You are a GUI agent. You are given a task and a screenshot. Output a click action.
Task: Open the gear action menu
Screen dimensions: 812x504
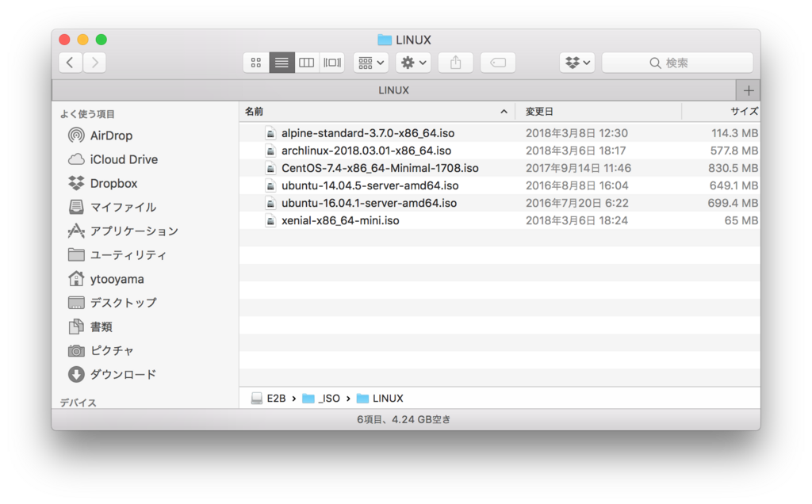(413, 63)
